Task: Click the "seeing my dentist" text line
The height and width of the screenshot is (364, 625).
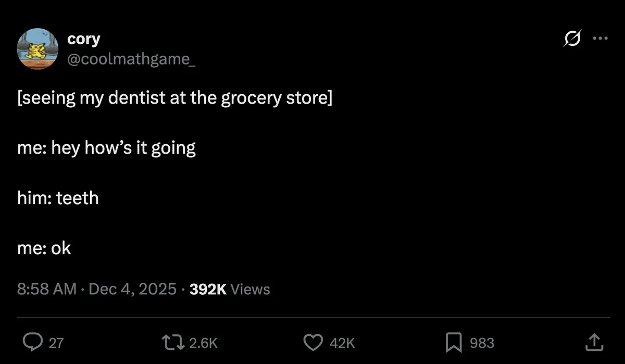Action: click(174, 98)
